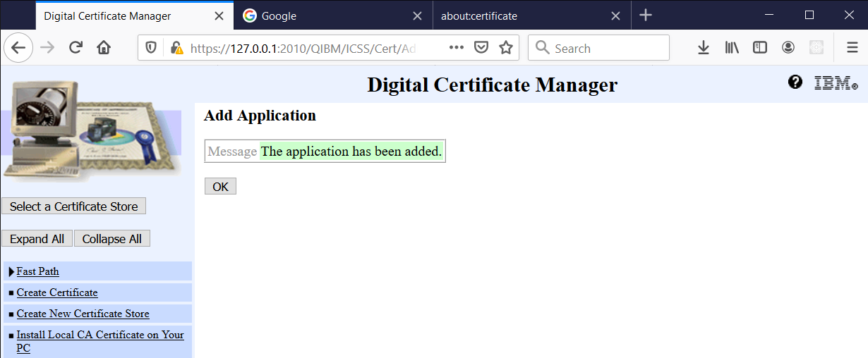This screenshot has width=868, height=358.
Task: Click the back navigation arrow
Action: [x=18, y=48]
